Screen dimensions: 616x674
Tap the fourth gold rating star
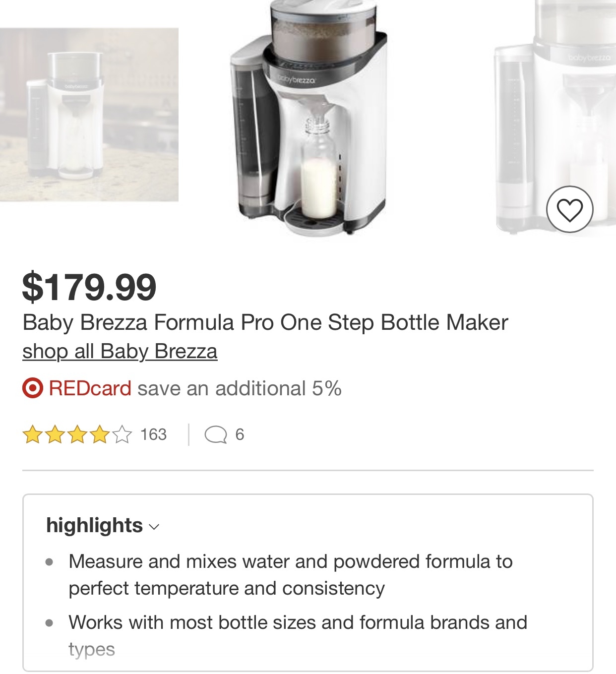[100, 434]
